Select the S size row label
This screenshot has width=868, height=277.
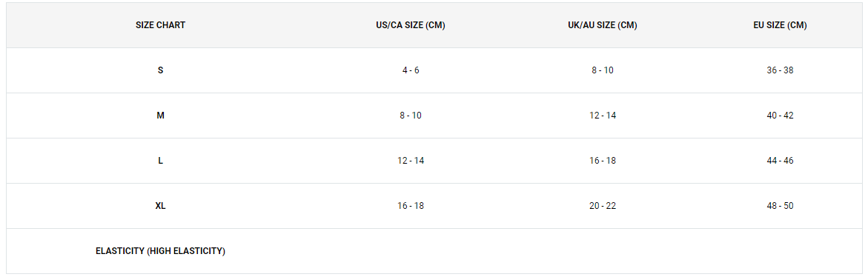click(x=161, y=70)
